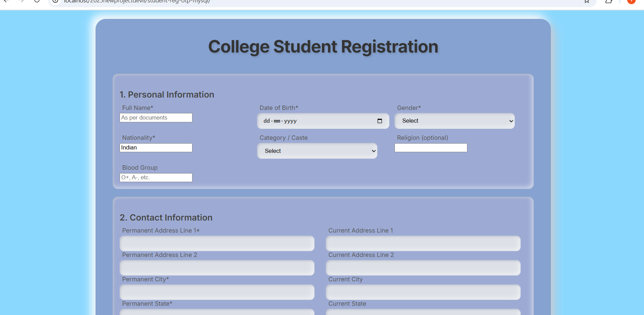644x315 pixels.
Task: Open the date picker calendar icon
Action: 380,121
